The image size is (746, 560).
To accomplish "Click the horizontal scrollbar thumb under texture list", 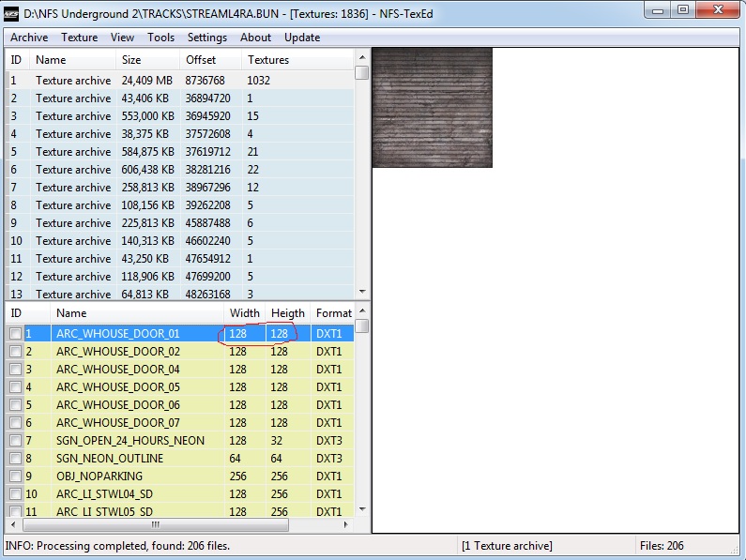I will tap(156, 524).
